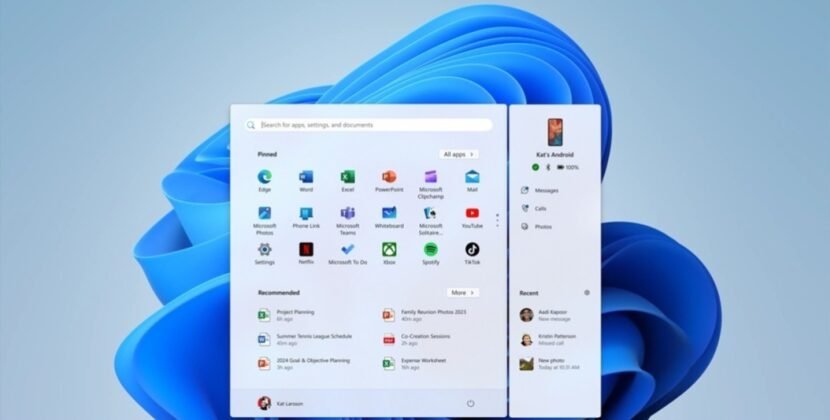This screenshot has width=830, height=420.
Task: Expand the All apps list
Action: [458, 154]
